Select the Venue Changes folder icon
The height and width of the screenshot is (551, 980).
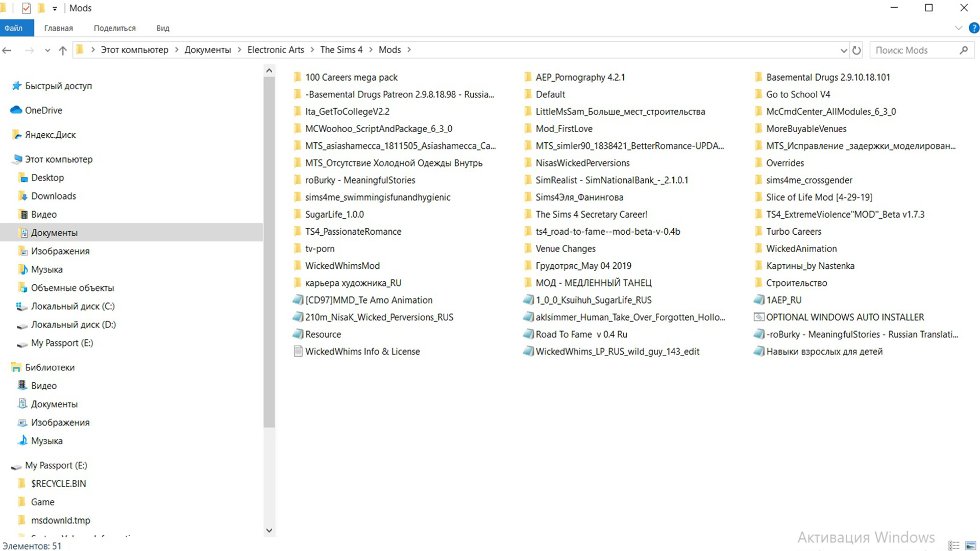point(528,248)
